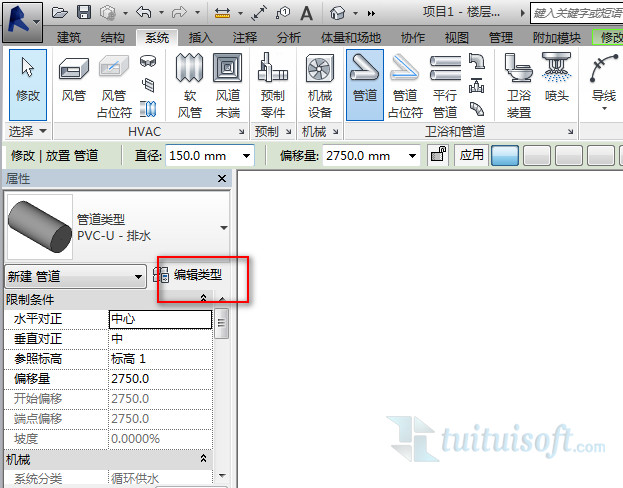Open the 注释 ribbon tab
The height and width of the screenshot is (488, 623).
pyautogui.click(x=245, y=38)
